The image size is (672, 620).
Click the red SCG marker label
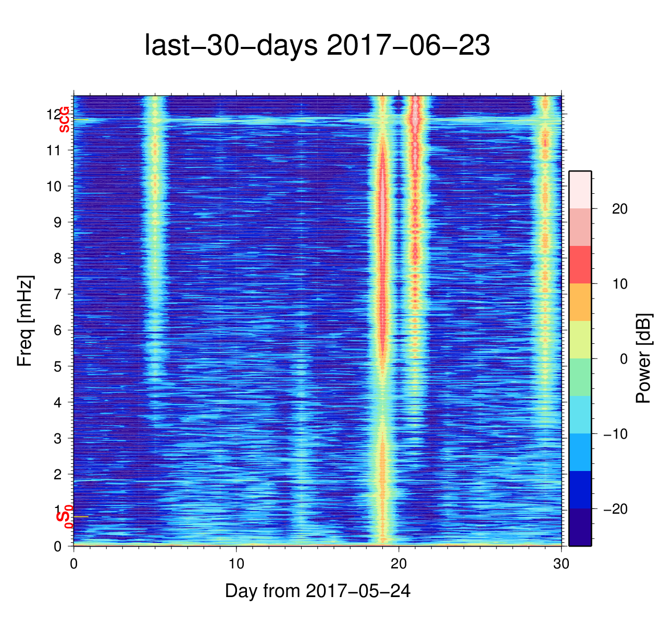point(64,120)
